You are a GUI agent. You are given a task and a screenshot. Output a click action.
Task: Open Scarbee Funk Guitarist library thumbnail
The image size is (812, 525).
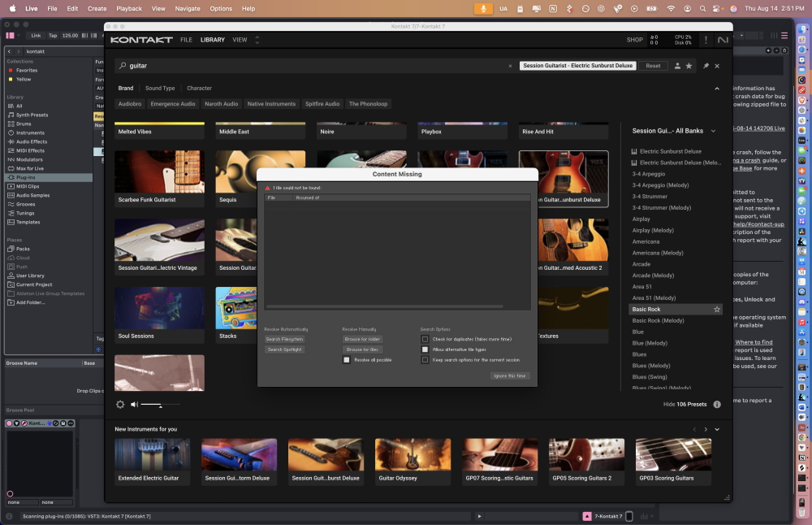(x=159, y=179)
